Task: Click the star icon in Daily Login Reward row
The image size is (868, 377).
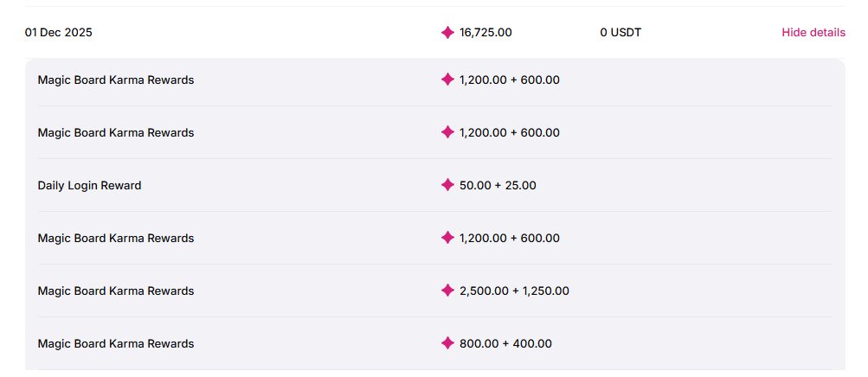Action: 447,185
